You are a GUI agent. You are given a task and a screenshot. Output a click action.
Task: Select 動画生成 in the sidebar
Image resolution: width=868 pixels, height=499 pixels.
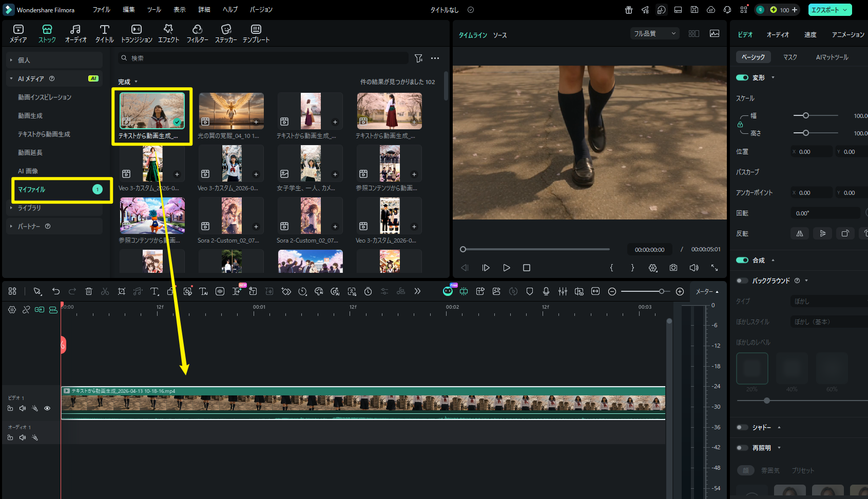click(x=30, y=116)
